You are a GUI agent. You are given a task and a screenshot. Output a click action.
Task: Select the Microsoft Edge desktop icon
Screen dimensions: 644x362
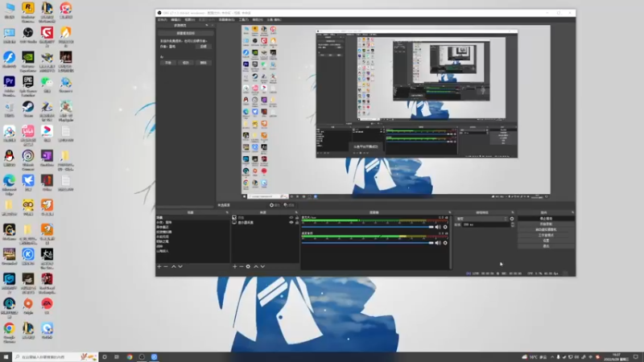pos(9,184)
